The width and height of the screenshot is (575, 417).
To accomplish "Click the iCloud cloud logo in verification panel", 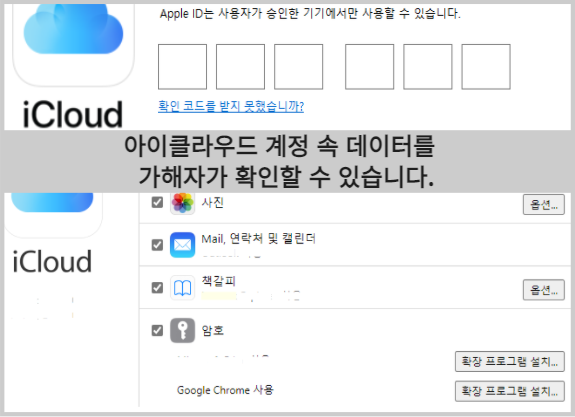I will (73, 29).
